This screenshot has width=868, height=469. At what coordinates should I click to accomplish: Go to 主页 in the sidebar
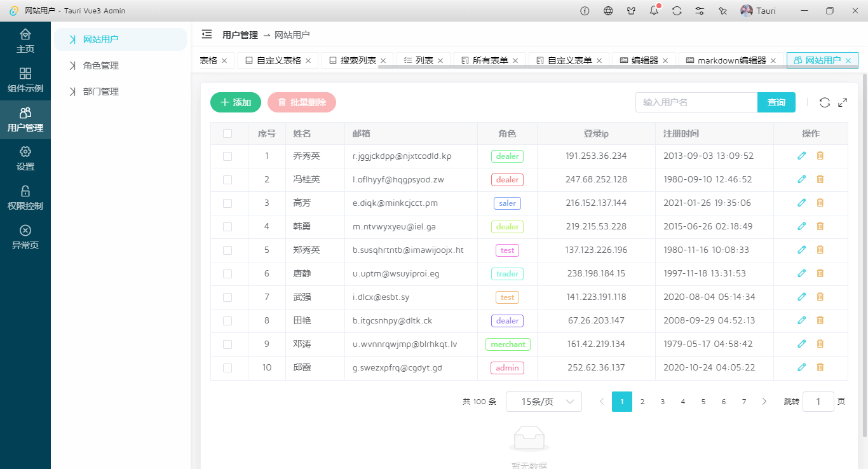tap(25, 41)
